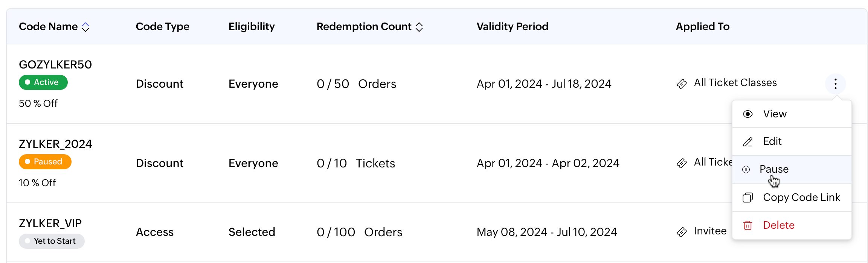This screenshot has width=868, height=263.
Task: Click the green Active status badge
Action: pyautogui.click(x=43, y=82)
